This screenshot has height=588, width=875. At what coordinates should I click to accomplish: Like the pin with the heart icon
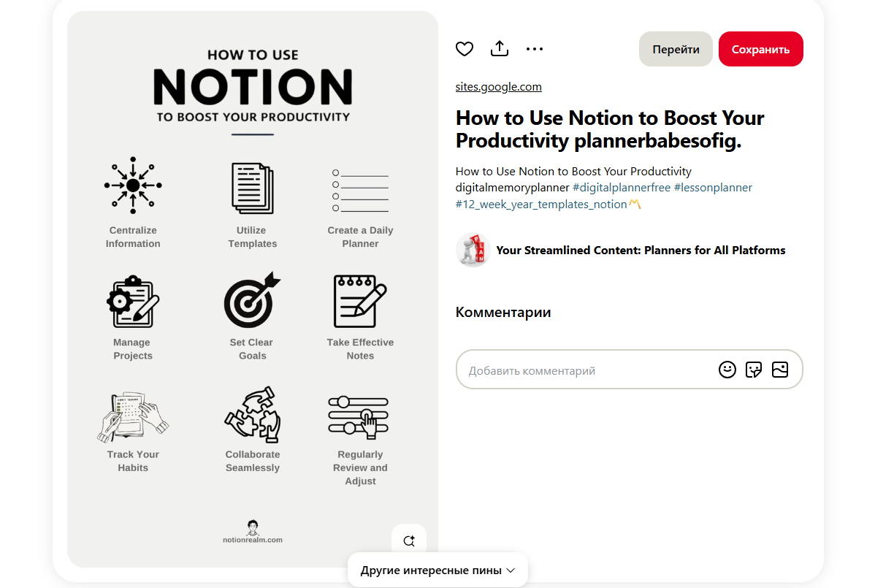465,49
